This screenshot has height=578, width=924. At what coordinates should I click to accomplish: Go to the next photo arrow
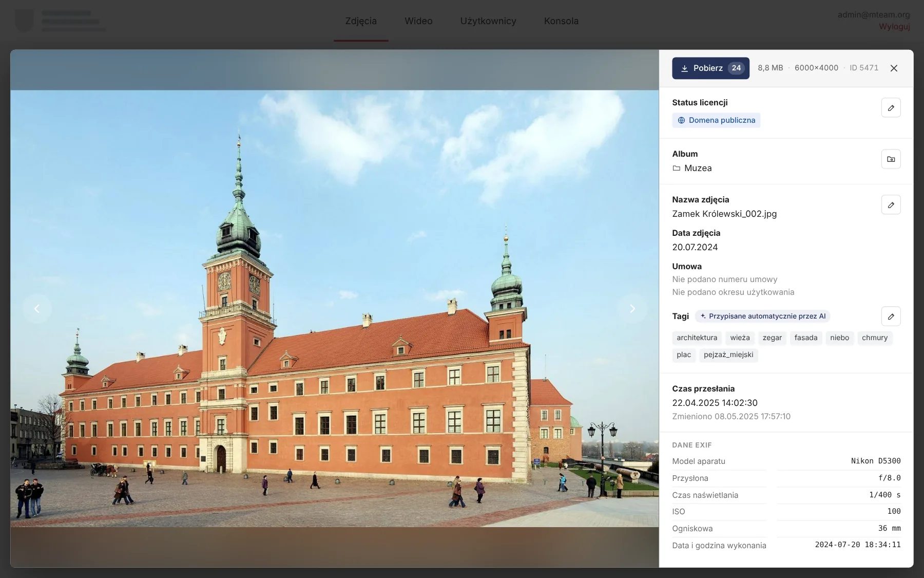(632, 308)
